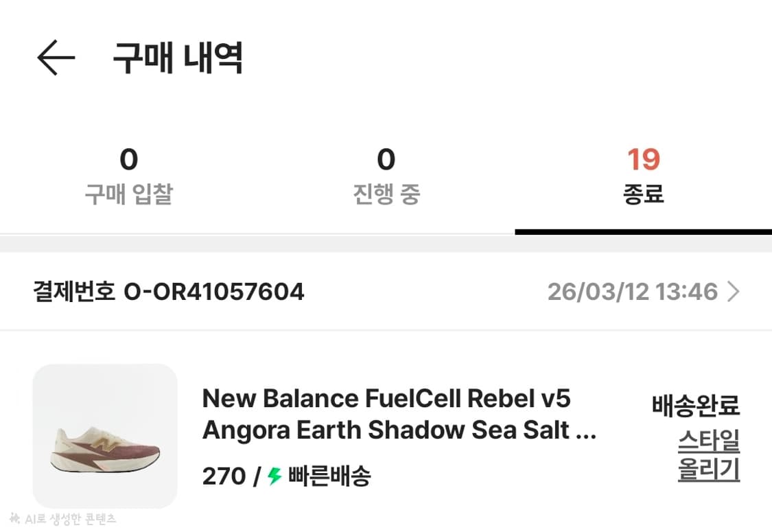Open the New Balance shoe thumbnail
Viewport: 772px width, 532px height.
[x=105, y=436]
